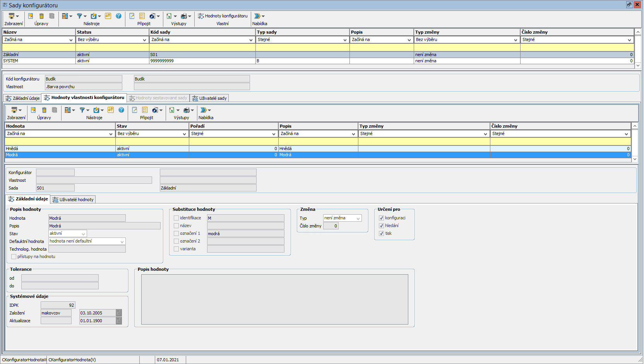
Task: Click 'Hodnoty konfigurátoru' button
Action: point(223,16)
